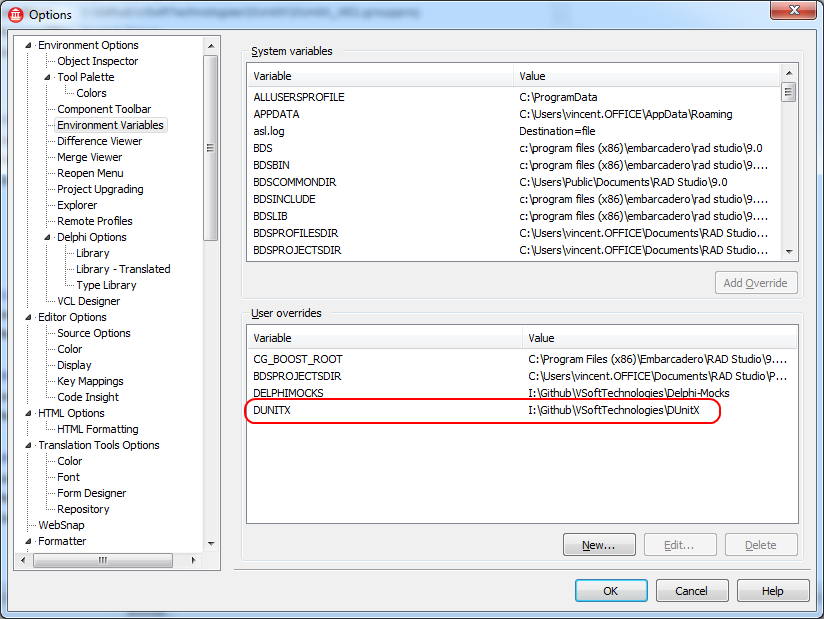824x619 pixels.
Task: Select Object Inspector in the tree
Action: (x=97, y=61)
